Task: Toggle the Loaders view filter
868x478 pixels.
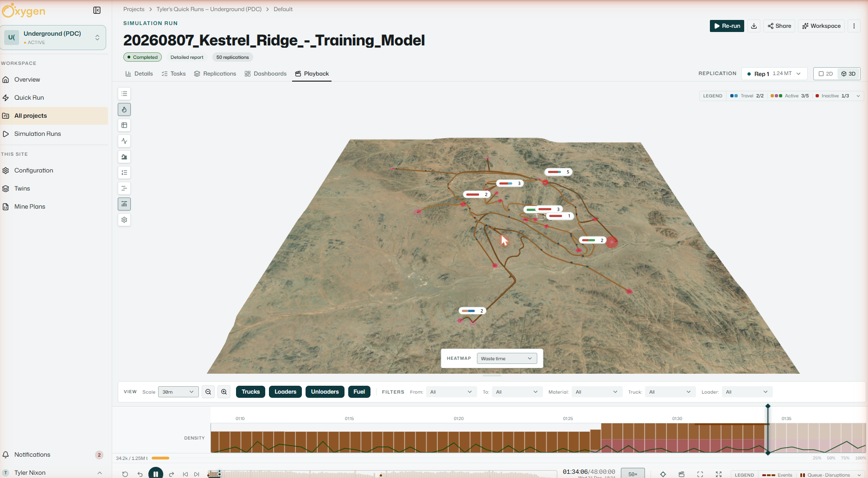Action: coord(285,392)
